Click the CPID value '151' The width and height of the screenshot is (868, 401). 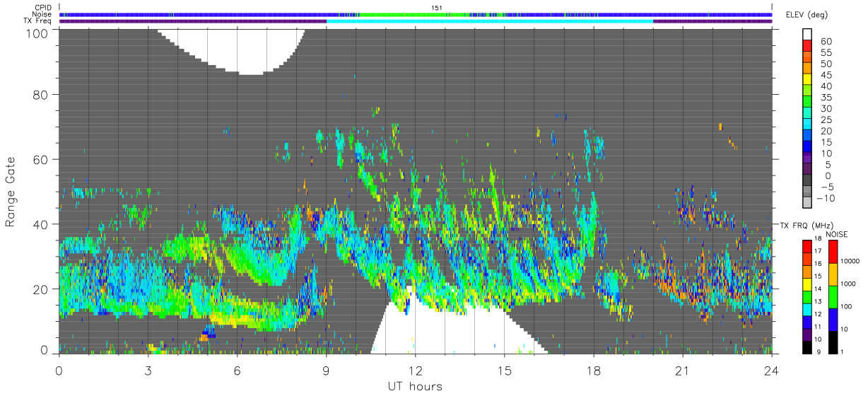tap(437, 8)
